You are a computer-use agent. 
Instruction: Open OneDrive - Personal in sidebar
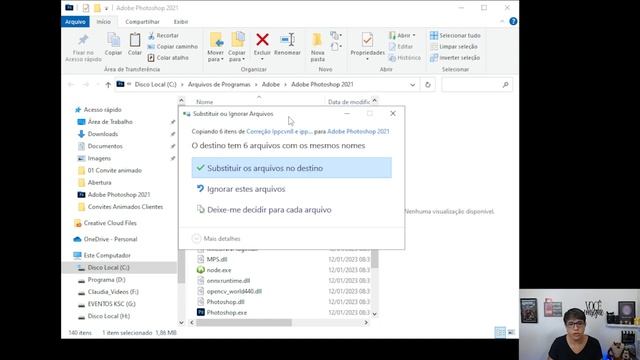110,239
